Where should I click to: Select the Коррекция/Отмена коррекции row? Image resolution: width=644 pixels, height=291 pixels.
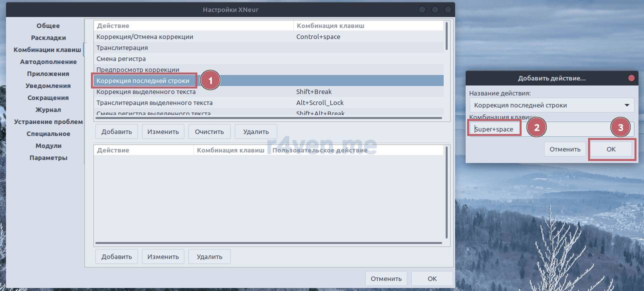point(144,37)
